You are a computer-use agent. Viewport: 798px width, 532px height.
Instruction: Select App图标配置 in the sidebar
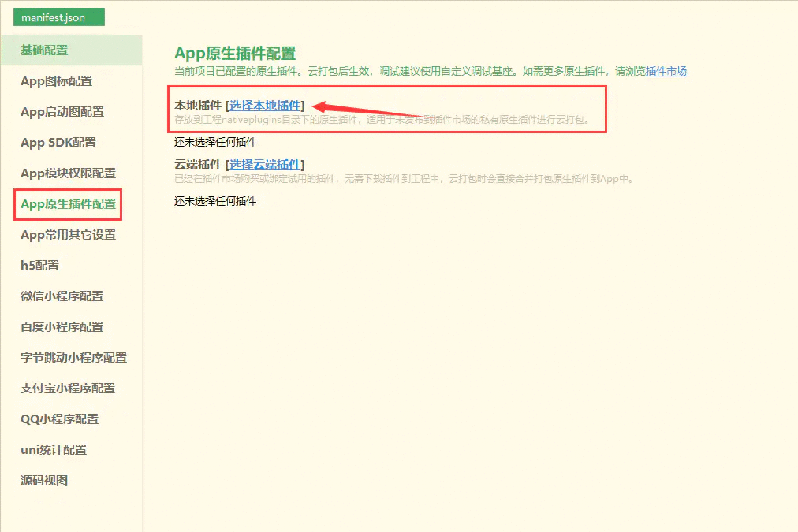coord(55,80)
